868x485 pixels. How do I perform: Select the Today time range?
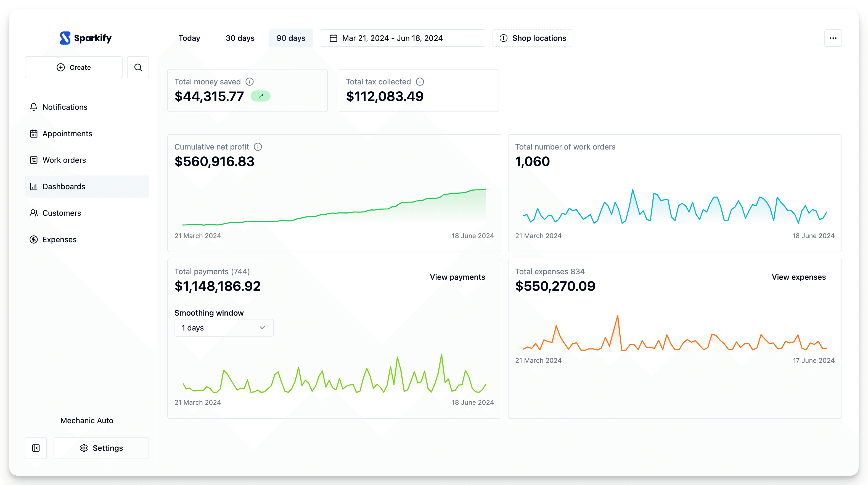click(x=189, y=38)
